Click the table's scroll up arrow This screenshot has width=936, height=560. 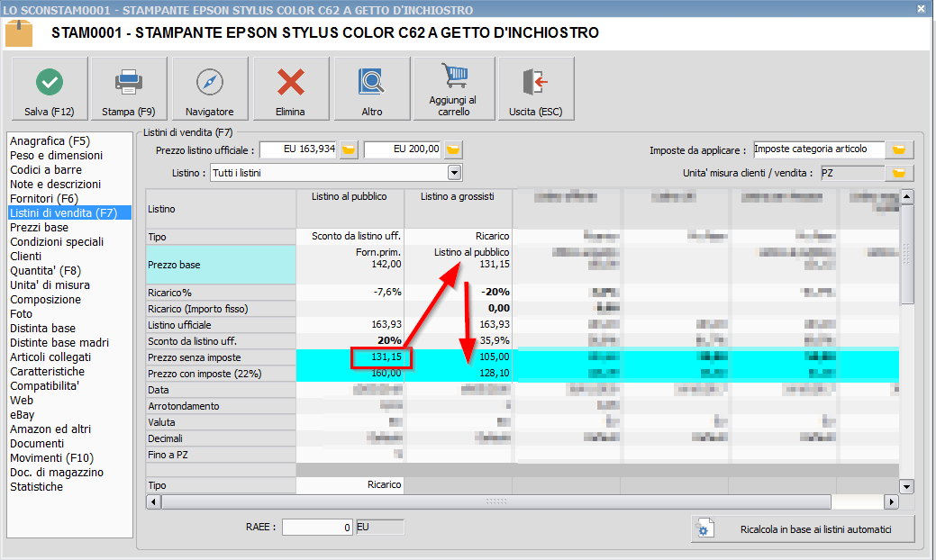click(907, 196)
